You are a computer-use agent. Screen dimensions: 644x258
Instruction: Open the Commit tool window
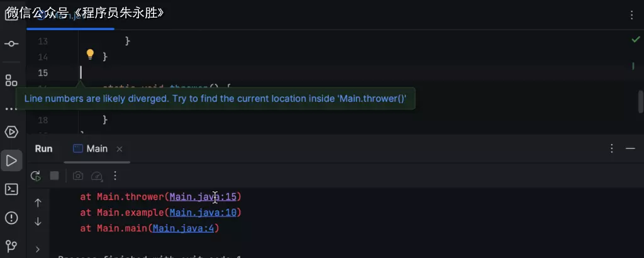(x=11, y=44)
